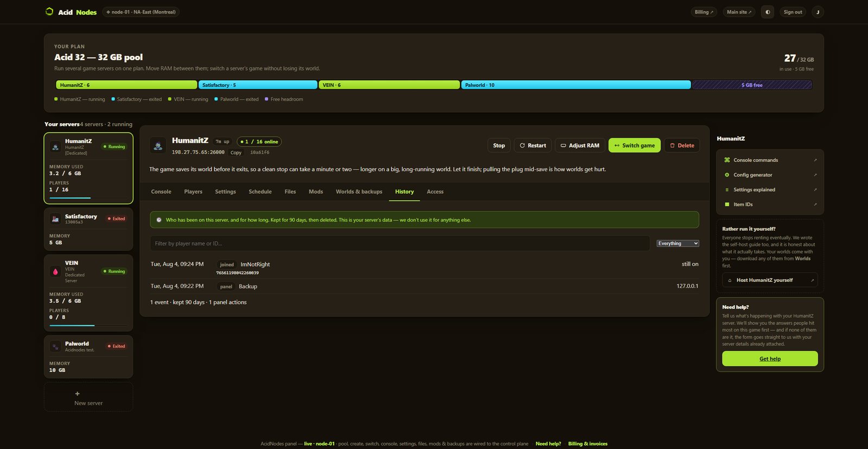
Task: Open the Everything event filter dropdown
Action: [x=678, y=243]
